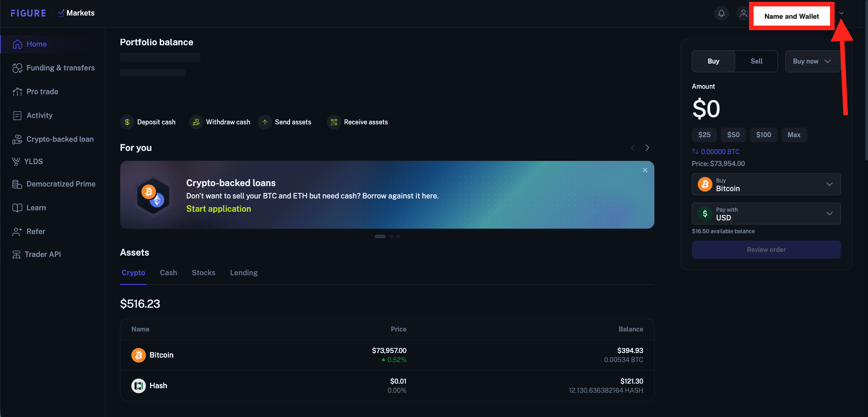The image size is (868, 417).
Task: Click Start application link
Action: [219, 209]
